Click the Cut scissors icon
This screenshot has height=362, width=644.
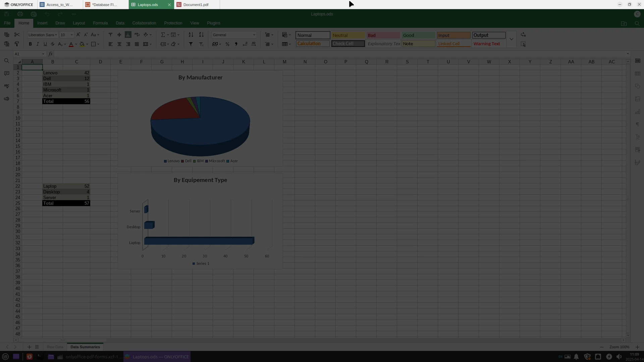click(x=17, y=35)
